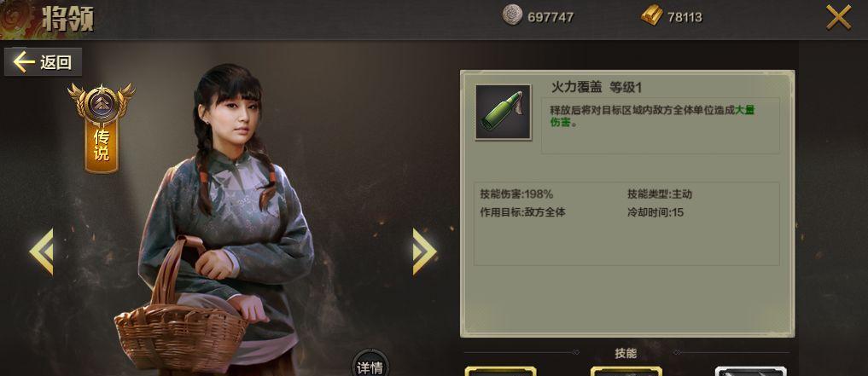This screenshot has height=376, width=868.
Task: Click the silver balance 697747
Action: click(551, 17)
